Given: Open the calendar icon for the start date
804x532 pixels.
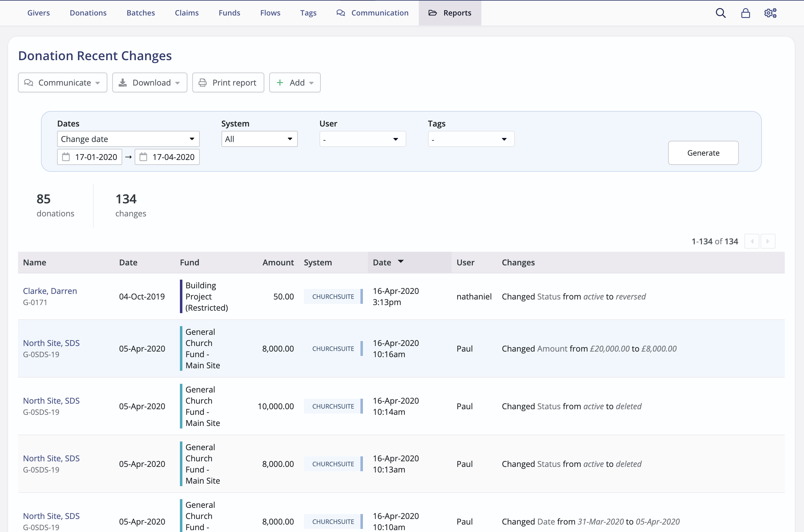Looking at the screenshot, I should [x=66, y=157].
